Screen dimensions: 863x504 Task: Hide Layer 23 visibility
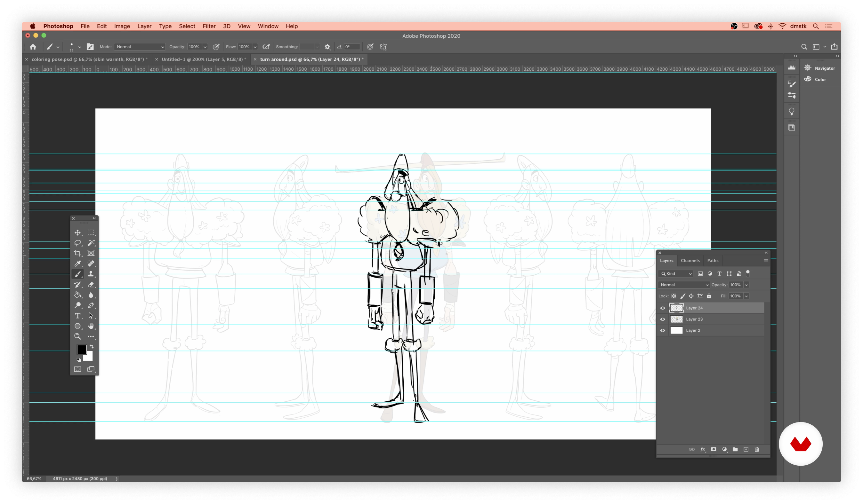click(x=662, y=319)
